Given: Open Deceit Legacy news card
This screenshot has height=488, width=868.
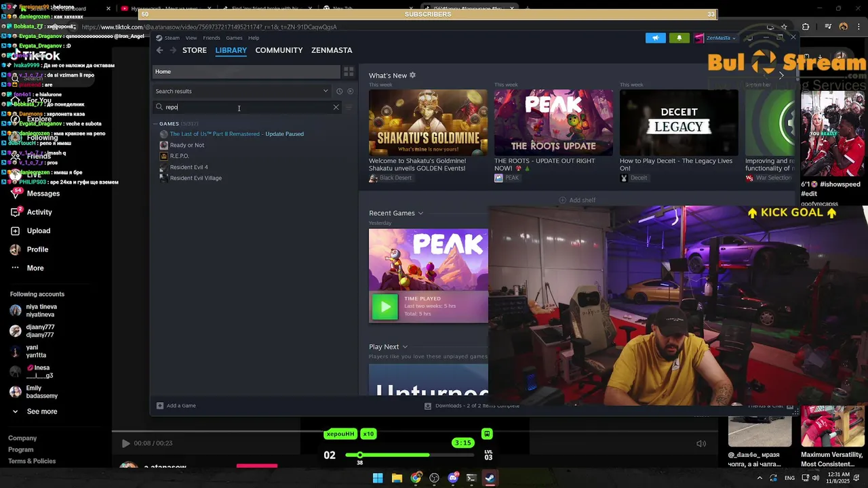Looking at the screenshot, I should pyautogui.click(x=679, y=123).
